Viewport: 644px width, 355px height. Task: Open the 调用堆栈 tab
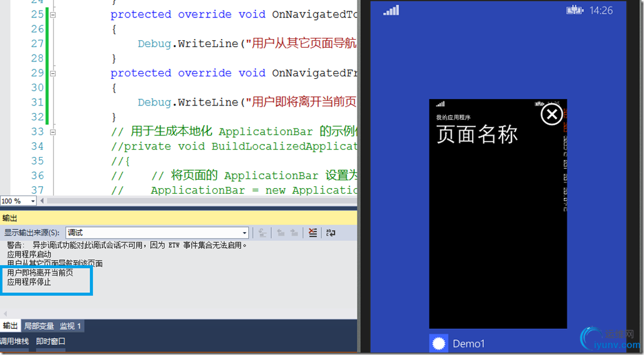coord(14,341)
